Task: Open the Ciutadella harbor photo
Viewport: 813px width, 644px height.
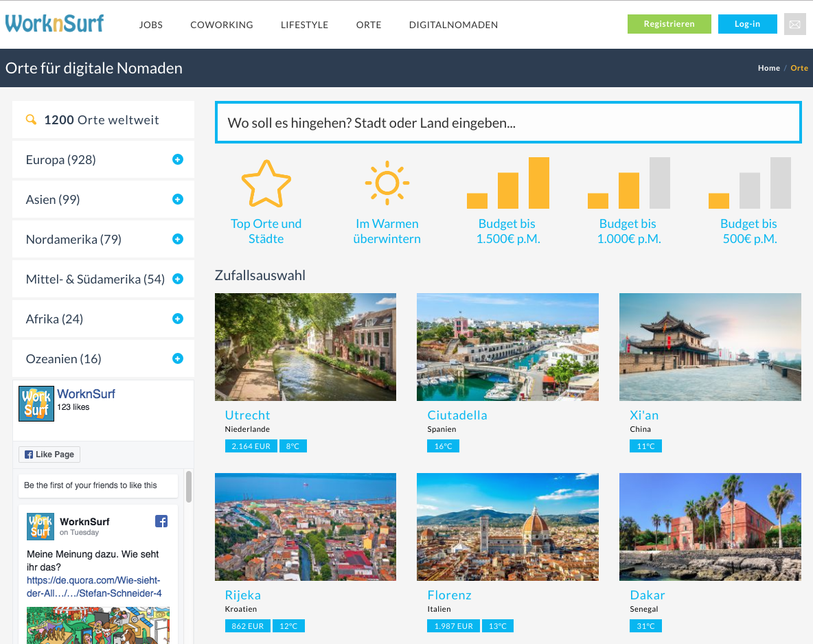Action: [x=507, y=347]
